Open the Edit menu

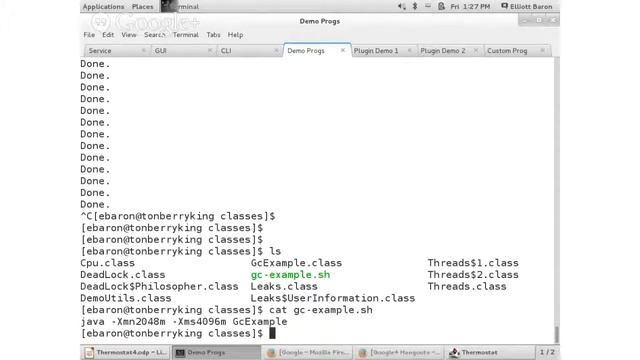[108, 35]
